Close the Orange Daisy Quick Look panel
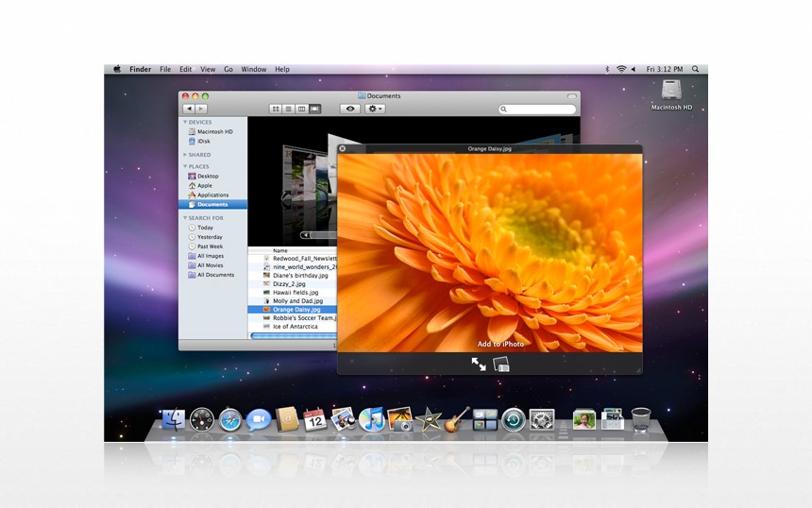 pos(343,148)
